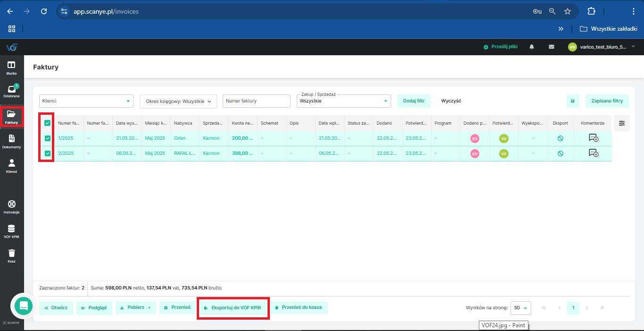Bookmark this page with the star icon
Screen dimensions: 644x331
coord(568,11)
